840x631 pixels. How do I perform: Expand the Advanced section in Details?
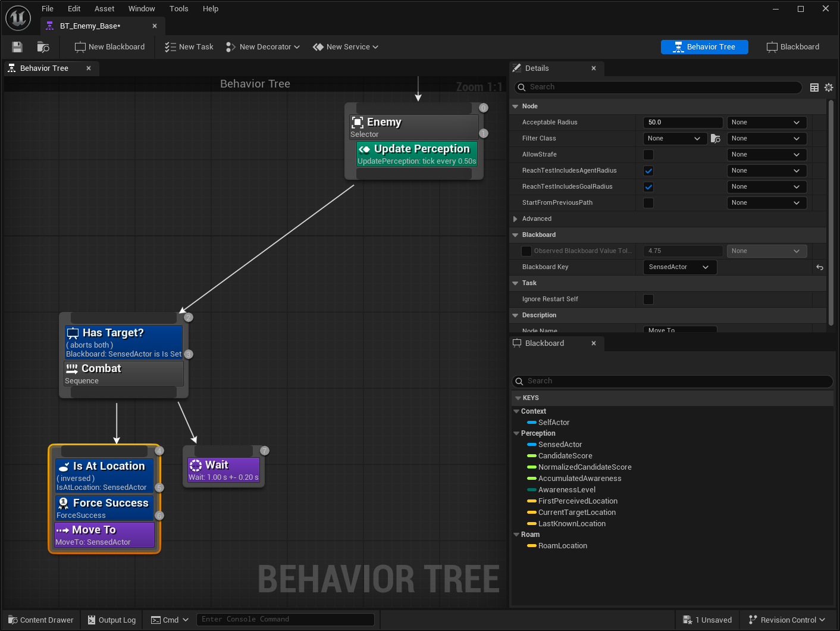click(515, 218)
